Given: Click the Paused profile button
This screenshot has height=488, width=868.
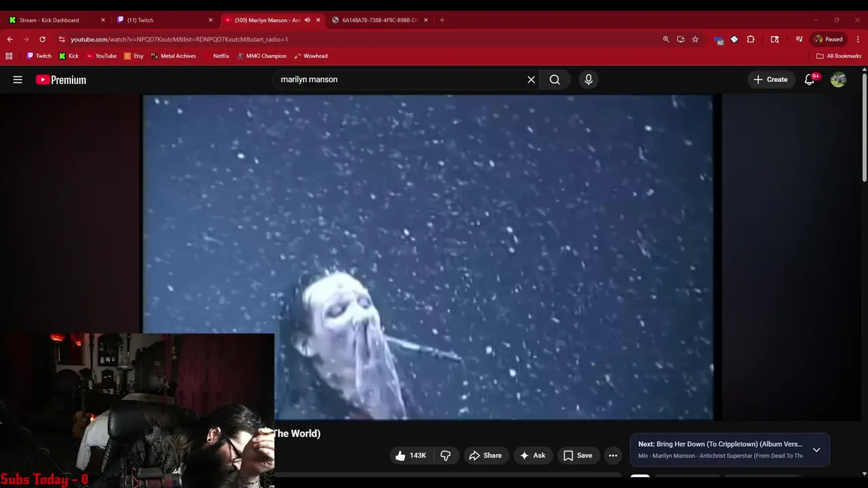Looking at the screenshot, I should click(x=828, y=39).
